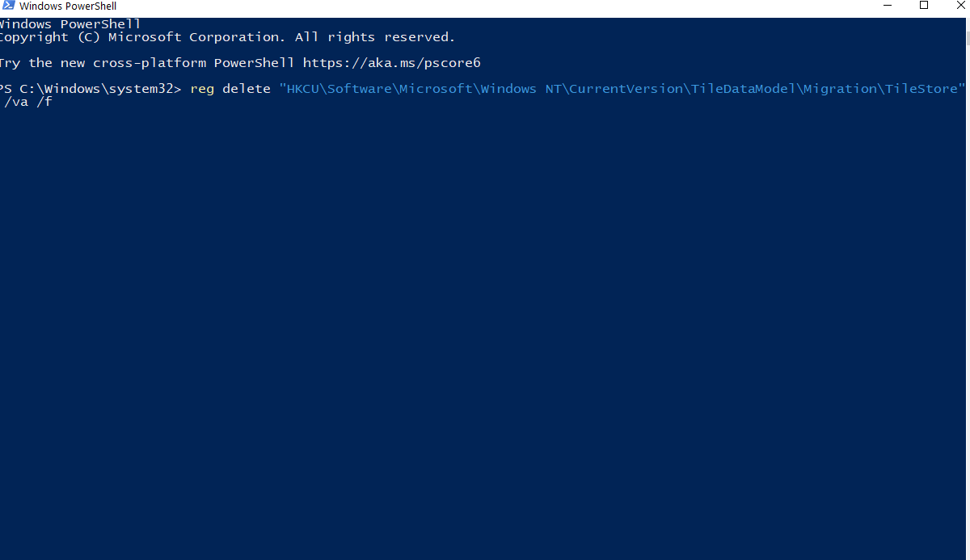Click the empty console area to focus it
This screenshot has width=970, height=560.
click(485, 323)
